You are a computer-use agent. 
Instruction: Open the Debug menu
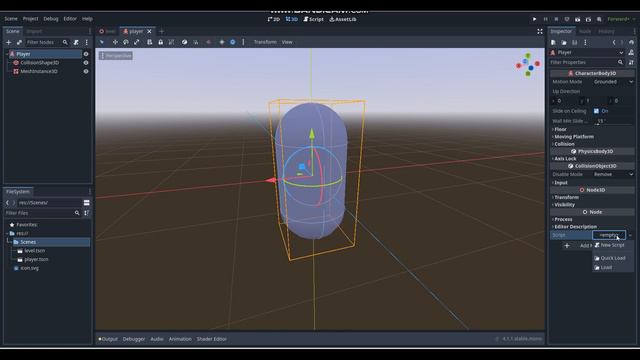tap(51, 19)
